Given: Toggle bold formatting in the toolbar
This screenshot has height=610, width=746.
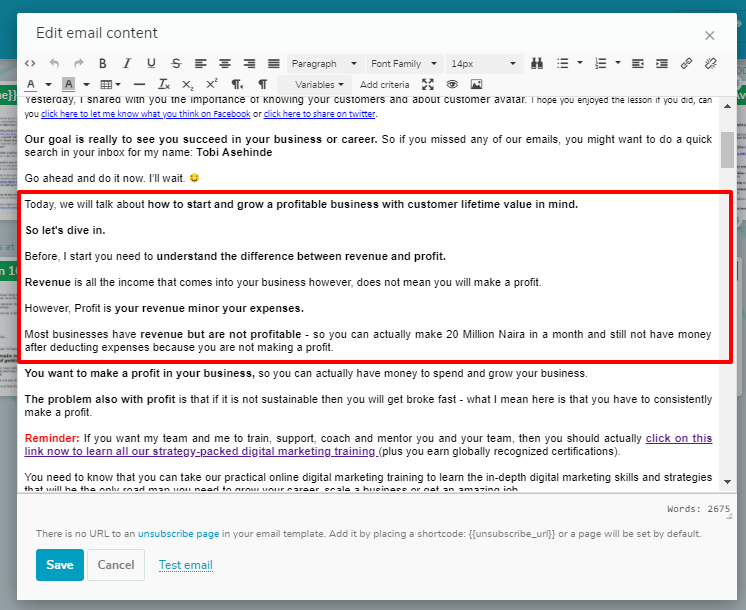Looking at the screenshot, I should tap(103, 63).
